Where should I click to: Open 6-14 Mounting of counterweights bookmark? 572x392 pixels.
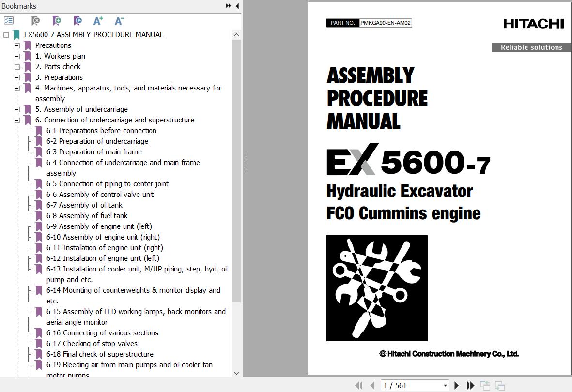pos(133,295)
